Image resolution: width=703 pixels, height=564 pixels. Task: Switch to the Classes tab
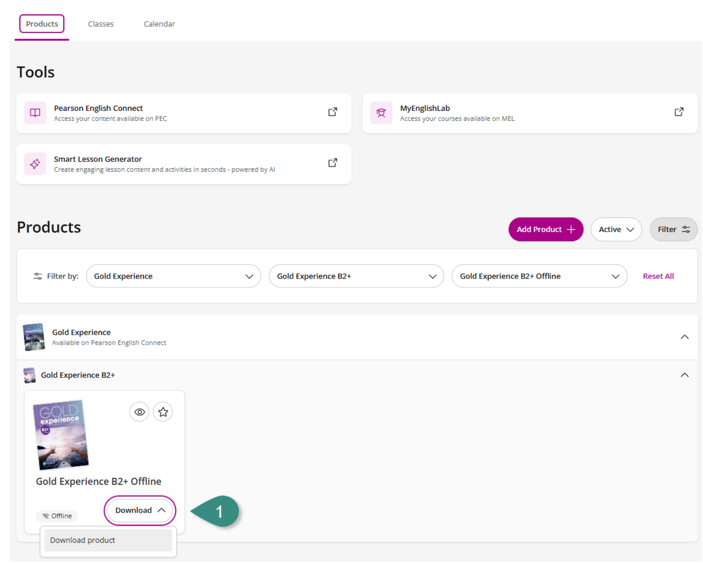[101, 24]
